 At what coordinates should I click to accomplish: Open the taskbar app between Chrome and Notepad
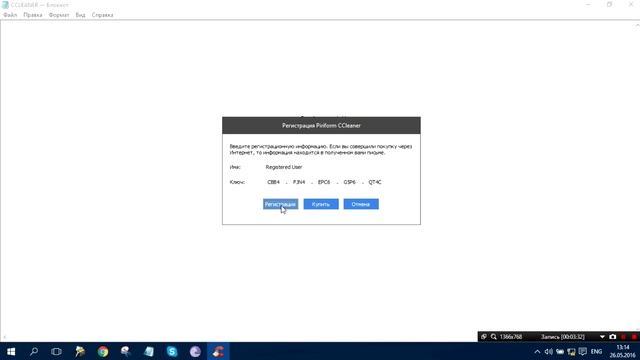[x=126, y=351]
